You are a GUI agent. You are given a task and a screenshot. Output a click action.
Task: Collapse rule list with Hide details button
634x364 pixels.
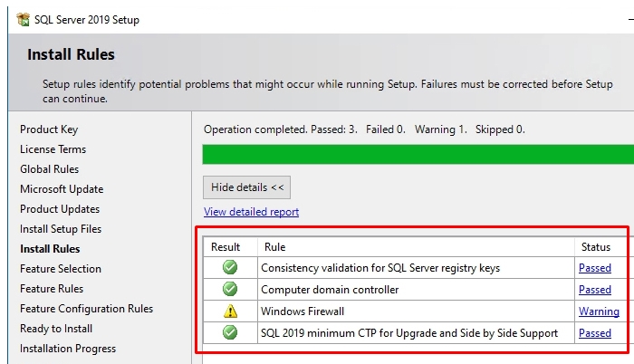click(x=246, y=187)
